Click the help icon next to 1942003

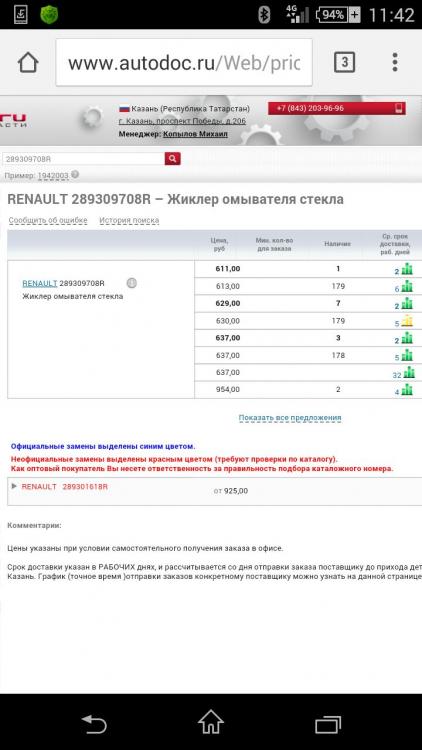pyautogui.click(x=75, y=175)
